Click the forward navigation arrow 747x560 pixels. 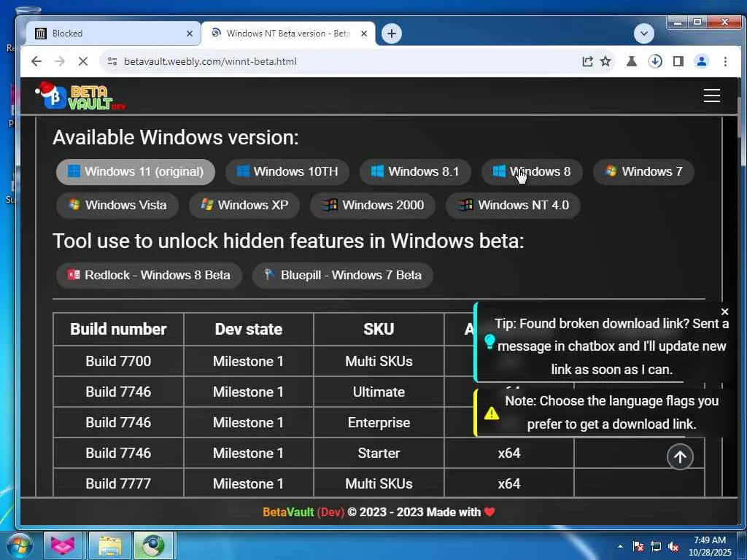(60, 61)
